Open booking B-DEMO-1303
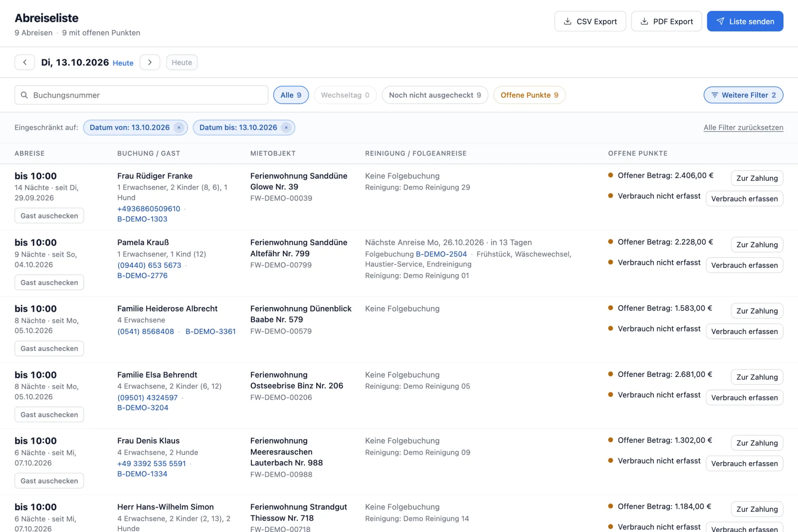Screen dimensions: 798x532 [x=142, y=219]
